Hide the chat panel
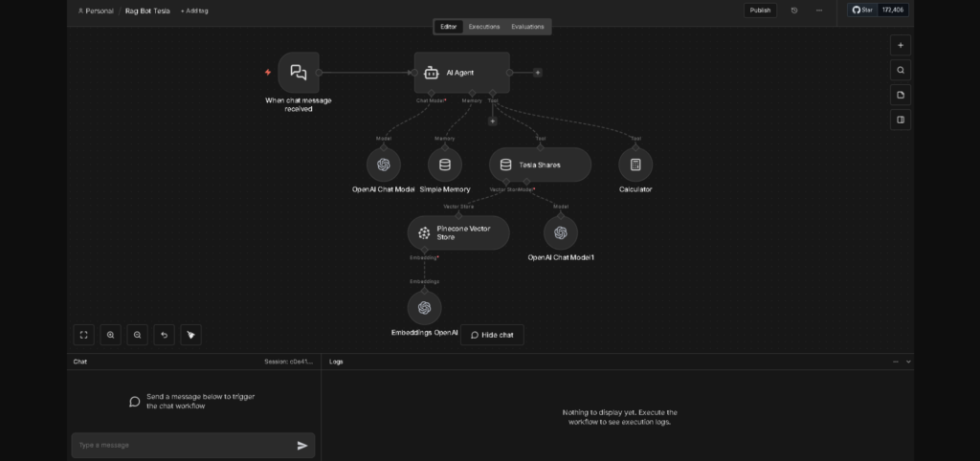980x461 pixels. pyautogui.click(x=492, y=335)
